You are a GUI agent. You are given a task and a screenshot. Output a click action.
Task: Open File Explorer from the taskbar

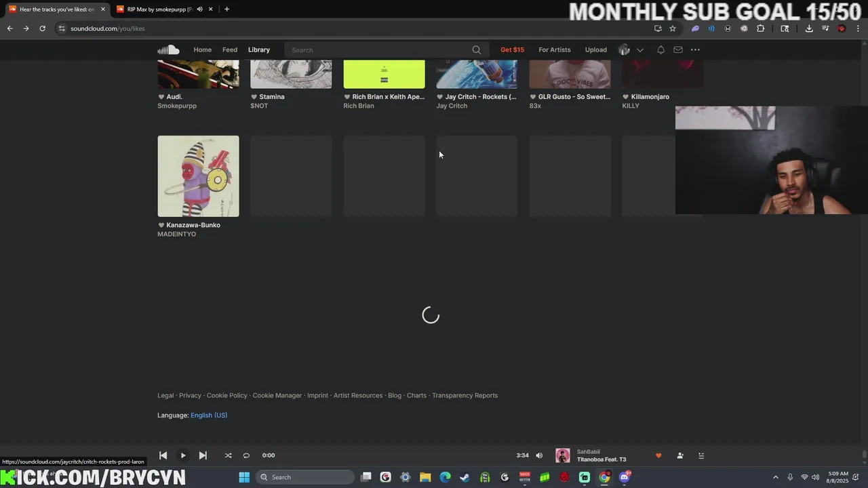click(x=425, y=477)
